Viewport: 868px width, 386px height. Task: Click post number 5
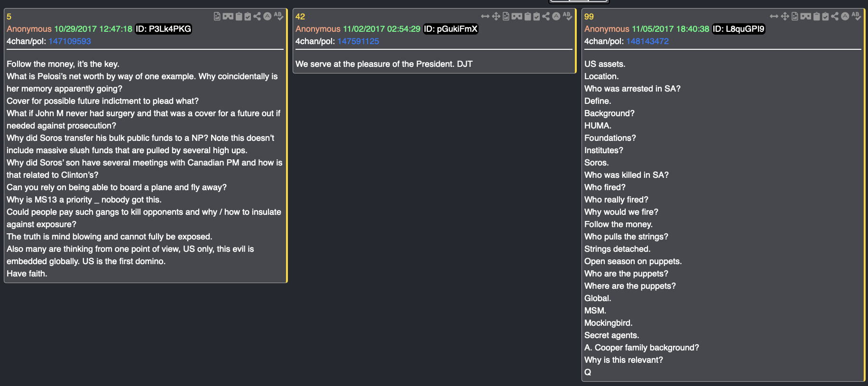9,17
